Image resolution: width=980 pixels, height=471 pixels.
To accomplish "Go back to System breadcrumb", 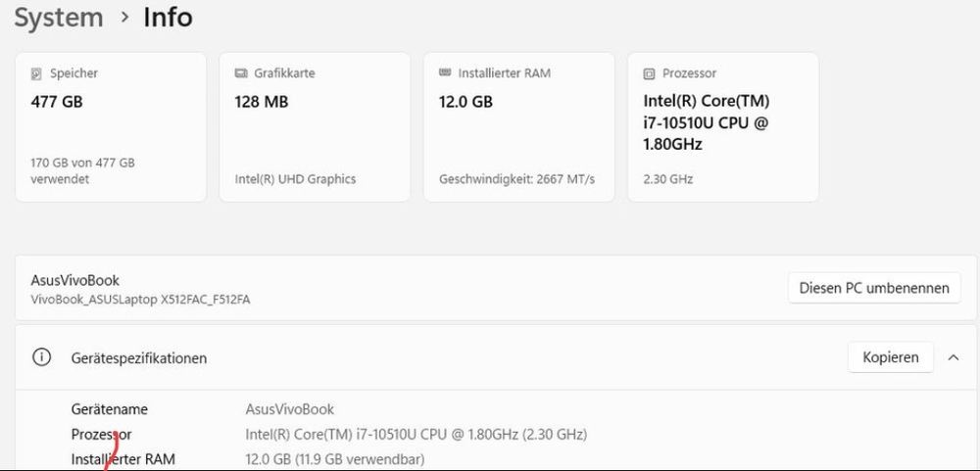I will point(58,17).
